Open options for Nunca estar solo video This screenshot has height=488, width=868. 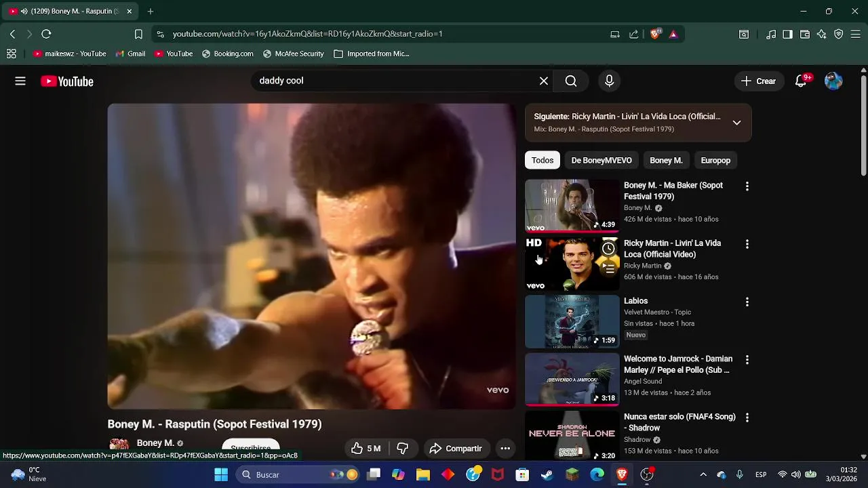tap(747, 418)
